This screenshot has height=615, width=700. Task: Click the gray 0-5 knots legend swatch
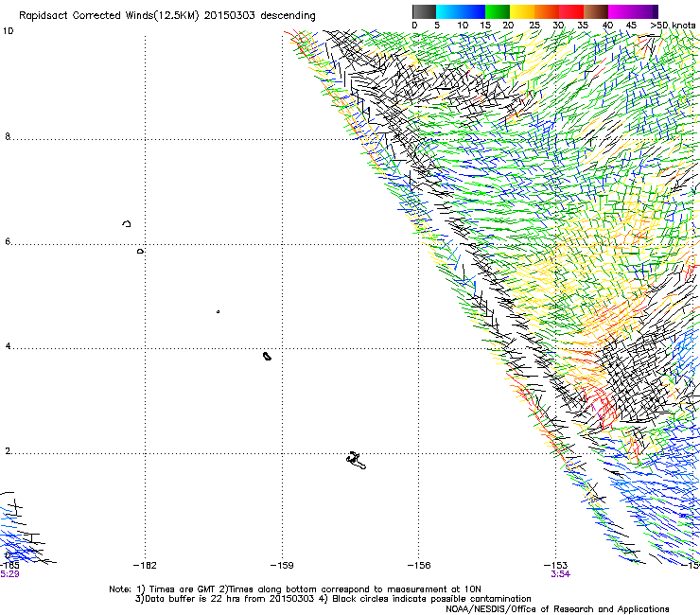pos(424,11)
